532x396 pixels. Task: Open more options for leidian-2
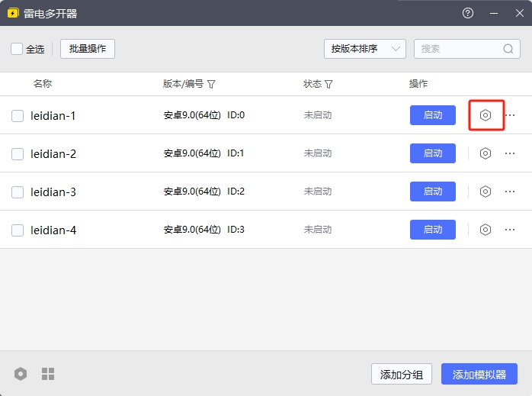(510, 153)
